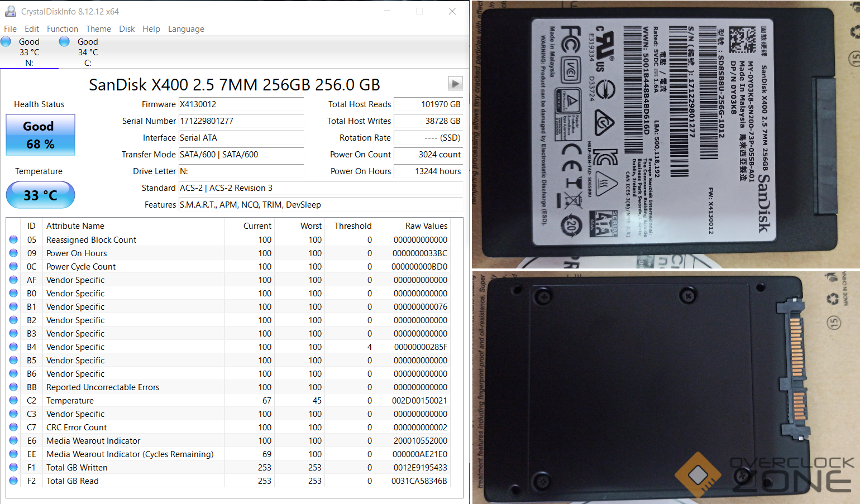This screenshot has width=860, height=504.
Task: Click the ID column header
Action: coord(31,226)
